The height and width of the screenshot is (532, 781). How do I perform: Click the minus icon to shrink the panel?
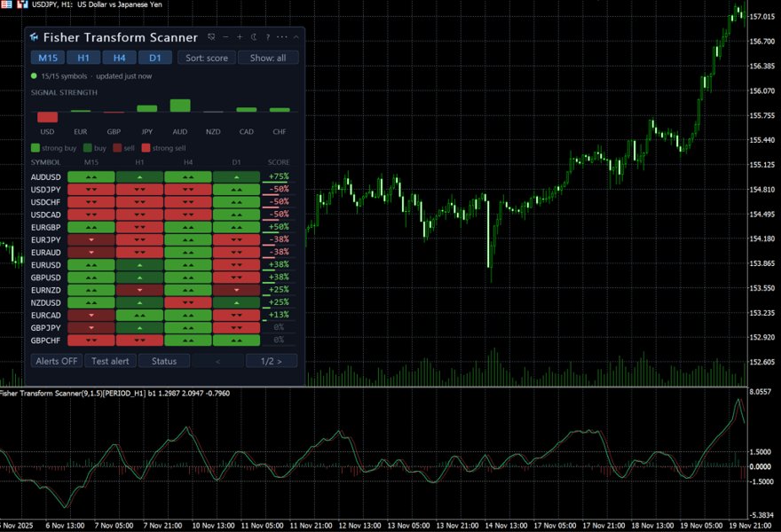[x=225, y=37]
